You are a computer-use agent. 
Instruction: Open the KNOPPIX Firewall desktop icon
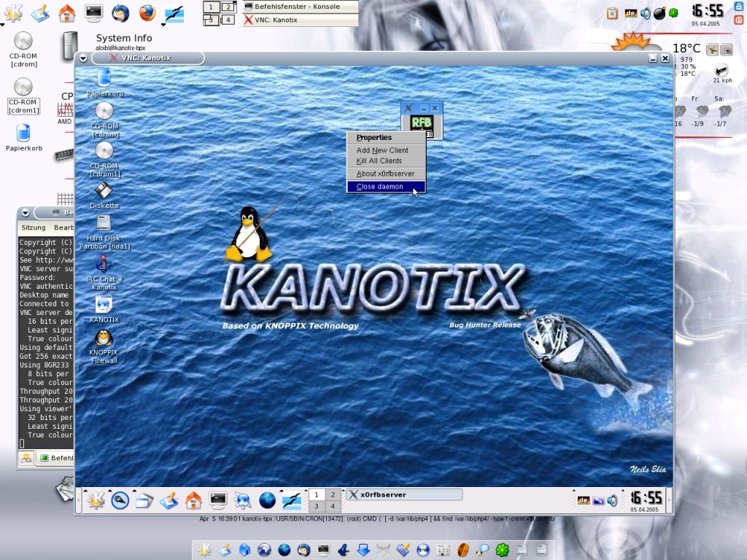[104, 338]
